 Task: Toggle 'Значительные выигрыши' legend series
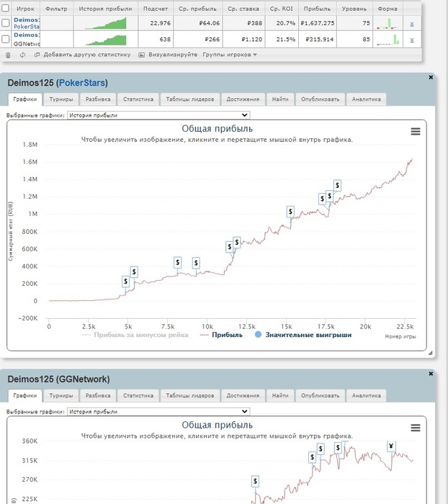coord(303,335)
